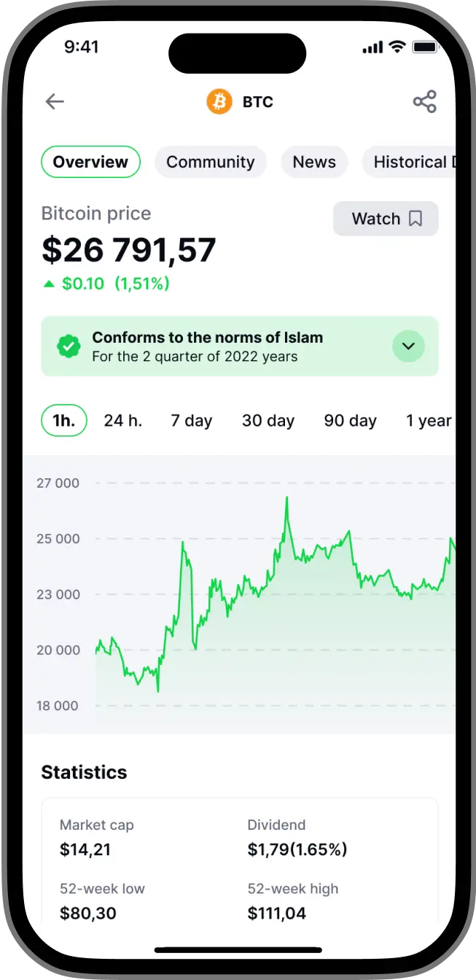
Task: Open the Historical Data tab
Action: 409,162
